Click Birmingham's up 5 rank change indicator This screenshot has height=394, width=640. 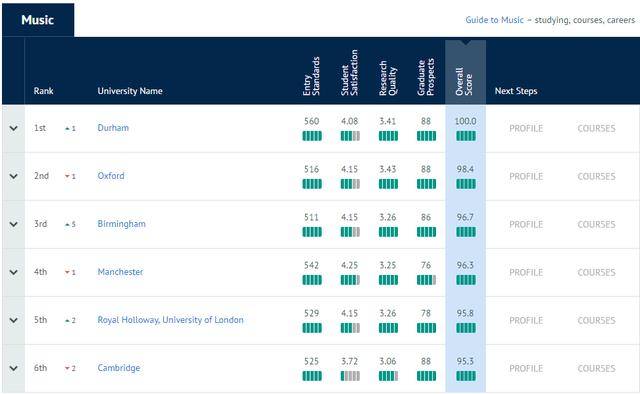70,225
